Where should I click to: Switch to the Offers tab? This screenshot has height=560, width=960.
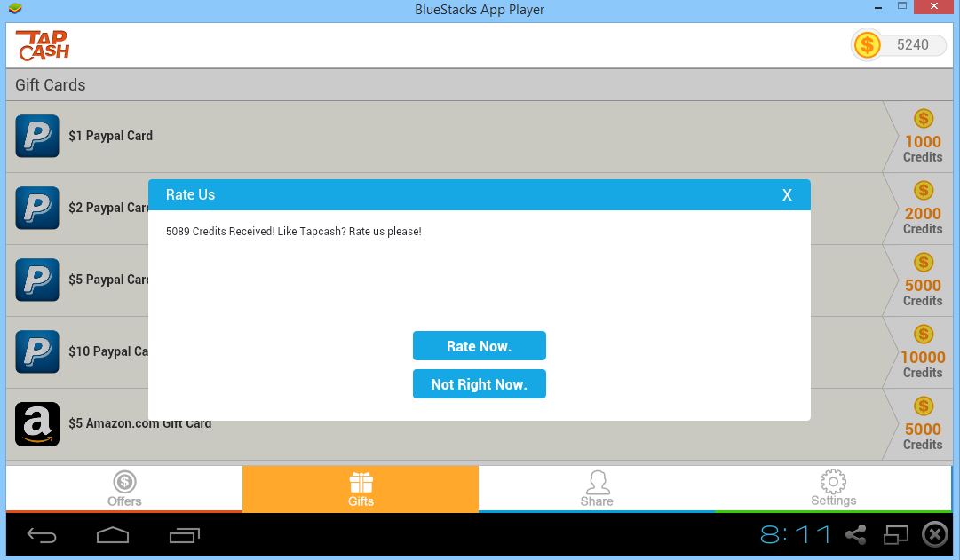pos(124,488)
